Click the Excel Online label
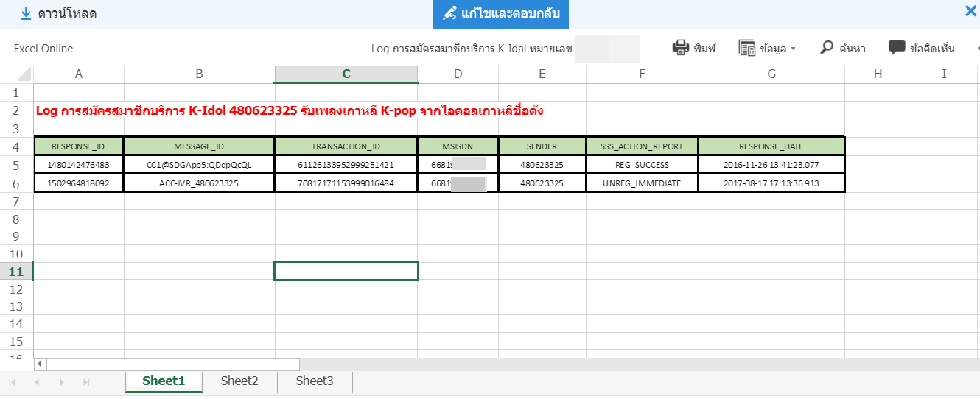The height and width of the screenshot is (399, 980). [43, 49]
